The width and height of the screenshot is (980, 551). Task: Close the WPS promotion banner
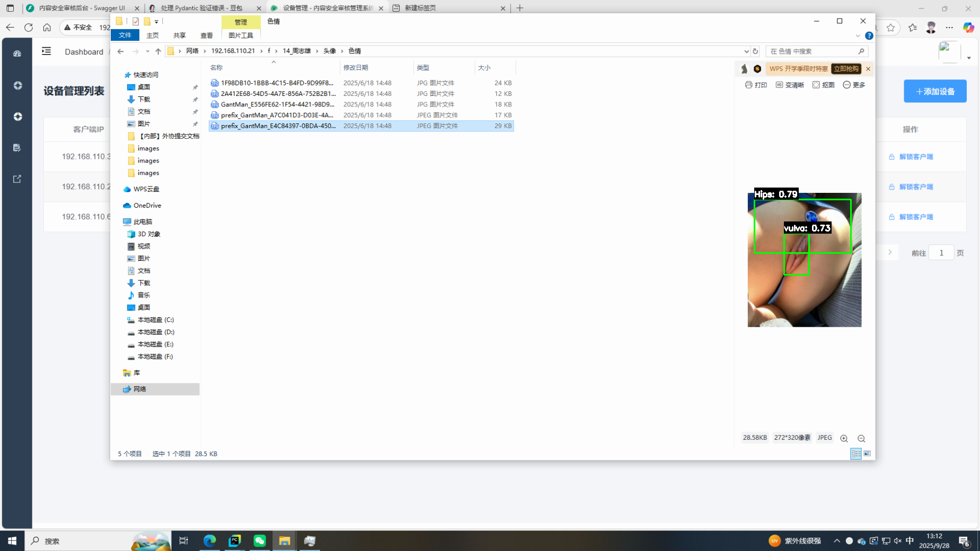click(868, 69)
